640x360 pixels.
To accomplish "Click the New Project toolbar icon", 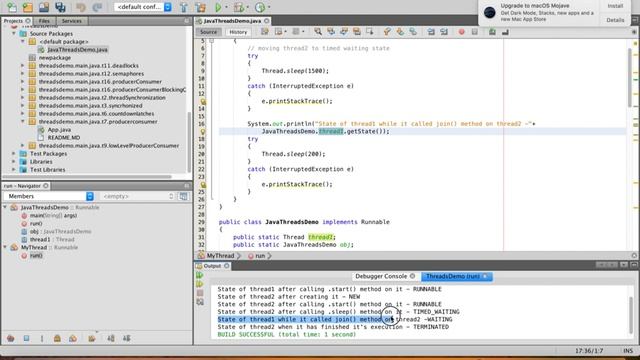I will point(28,7).
